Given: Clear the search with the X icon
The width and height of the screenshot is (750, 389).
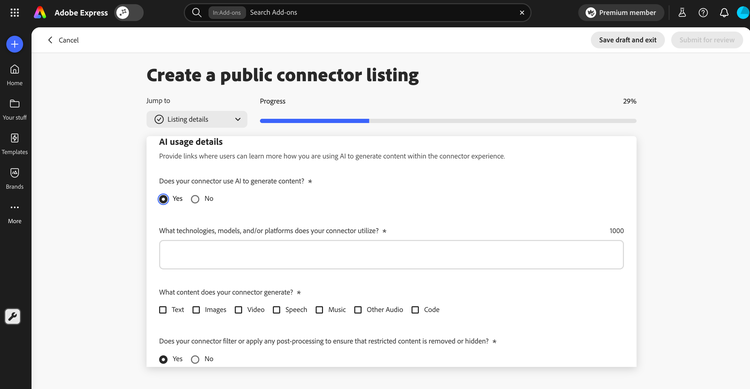Looking at the screenshot, I should 522,13.
